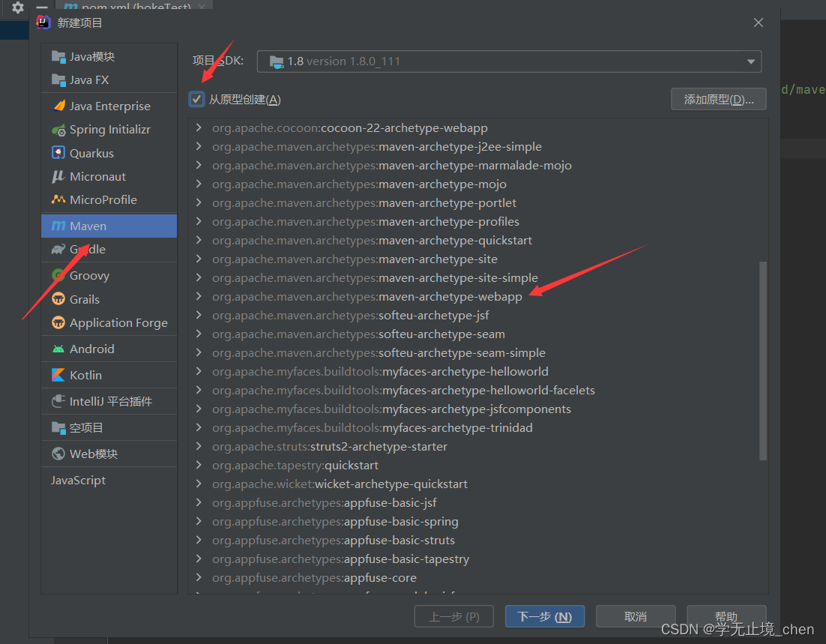This screenshot has height=644, width=826.
Task: Click the archetype list vertical scrollbar
Action: (763, 361)
